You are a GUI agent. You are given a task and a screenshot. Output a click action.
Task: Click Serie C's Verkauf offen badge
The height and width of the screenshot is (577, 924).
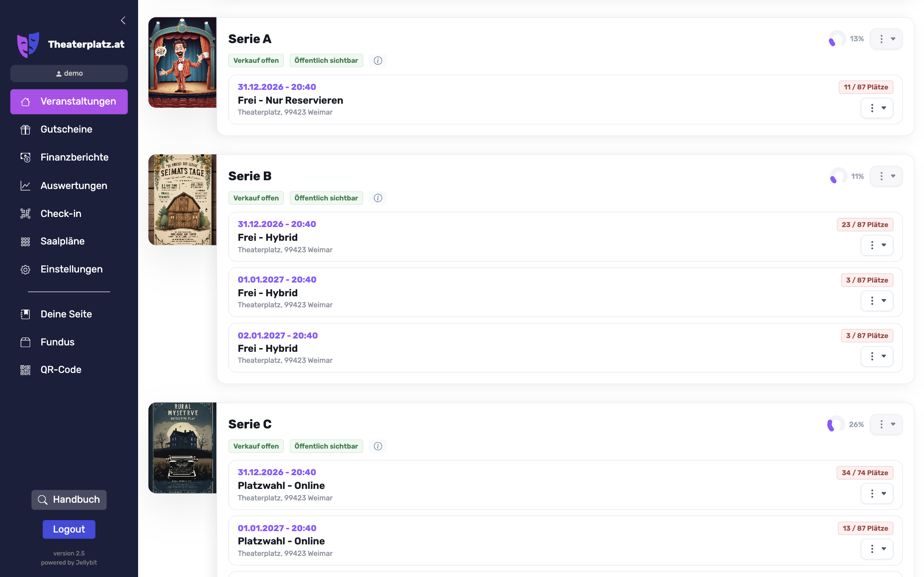tap(256, 446)
